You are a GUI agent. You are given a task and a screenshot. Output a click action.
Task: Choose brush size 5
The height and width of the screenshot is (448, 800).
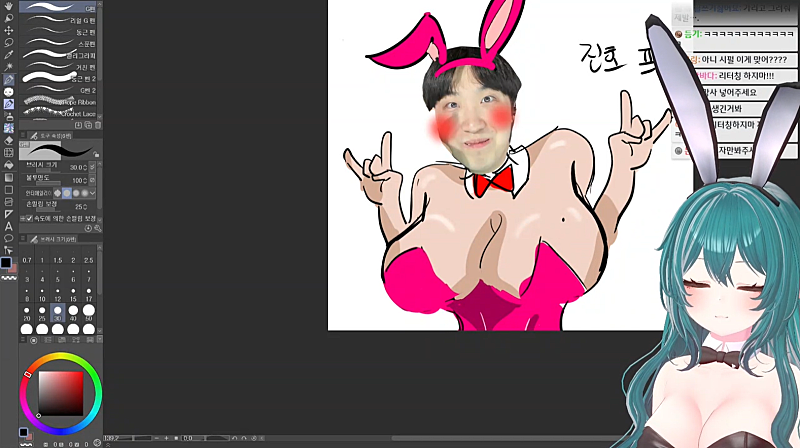point(58,277)
